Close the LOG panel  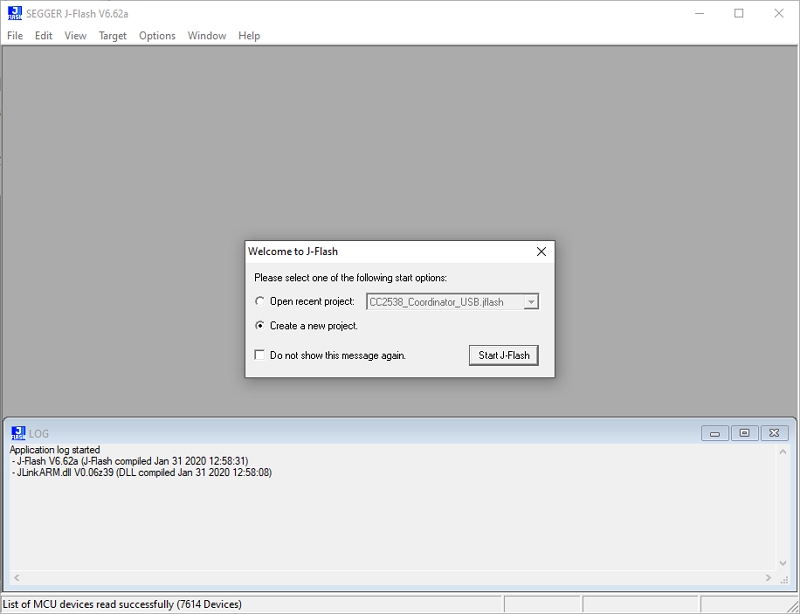774,433
